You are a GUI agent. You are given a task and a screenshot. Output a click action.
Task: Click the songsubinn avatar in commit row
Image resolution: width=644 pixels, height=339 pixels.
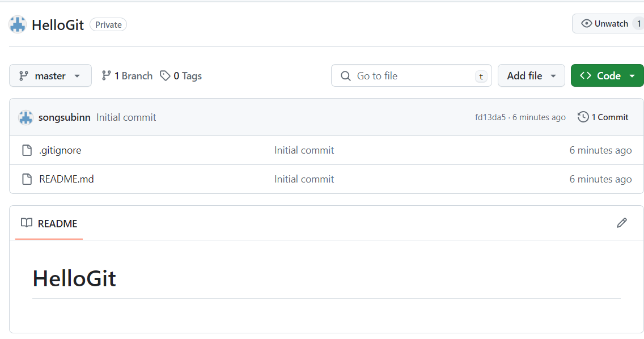[26, 117]
